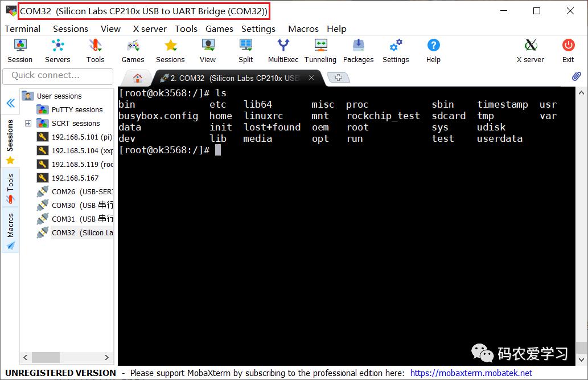Screen dimensions: 588x380
Task: Open the Help menu
Action: pyautogui.click(x=336, y=29)
